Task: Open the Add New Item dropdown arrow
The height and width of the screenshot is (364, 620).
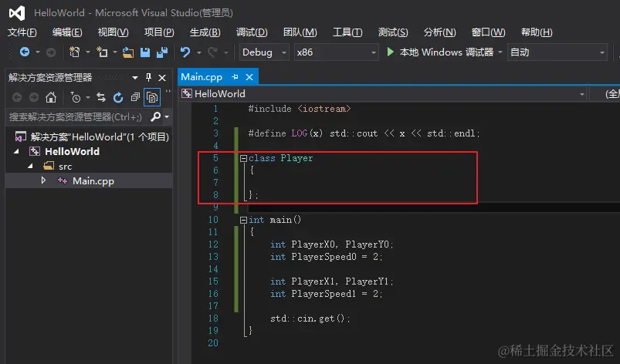Action: 115,52
